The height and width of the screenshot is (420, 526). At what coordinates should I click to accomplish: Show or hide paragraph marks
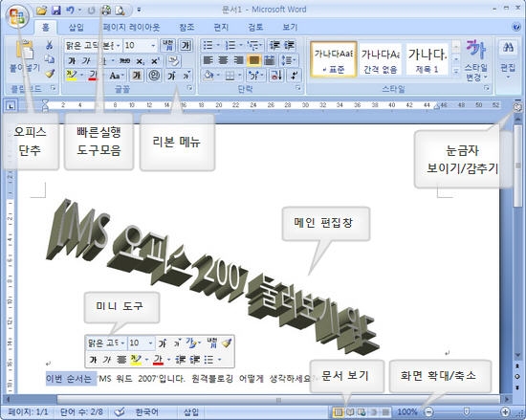pos(295,76)
